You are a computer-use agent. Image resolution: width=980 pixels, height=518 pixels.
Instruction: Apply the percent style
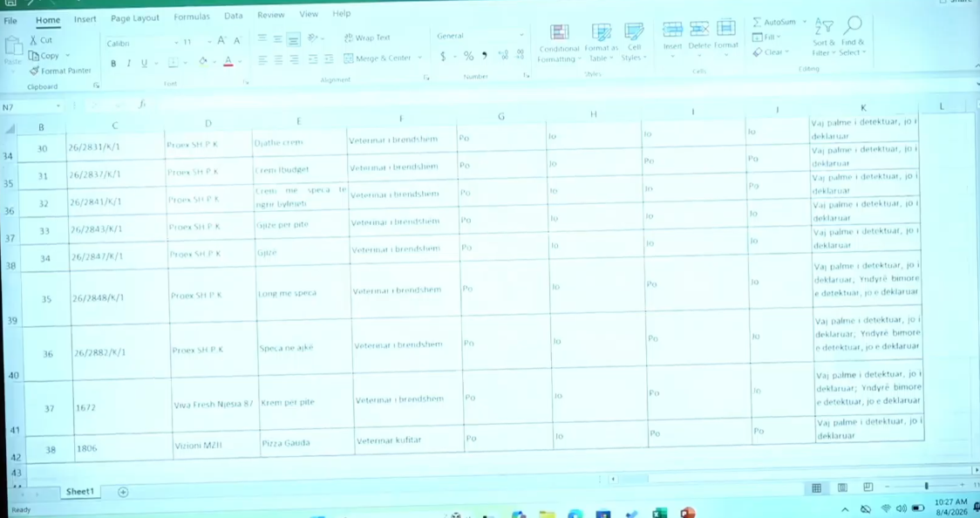tap(468, 56)
